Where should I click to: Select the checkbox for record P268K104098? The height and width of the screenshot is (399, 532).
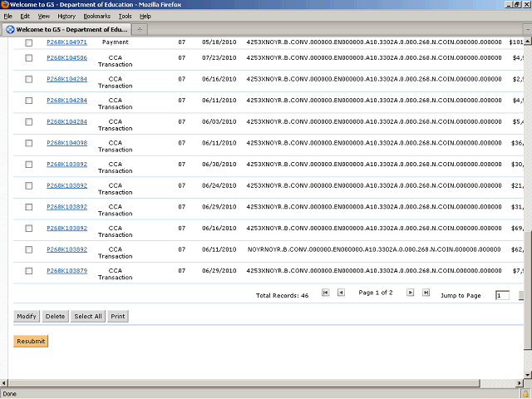click(x=29, y=143)
